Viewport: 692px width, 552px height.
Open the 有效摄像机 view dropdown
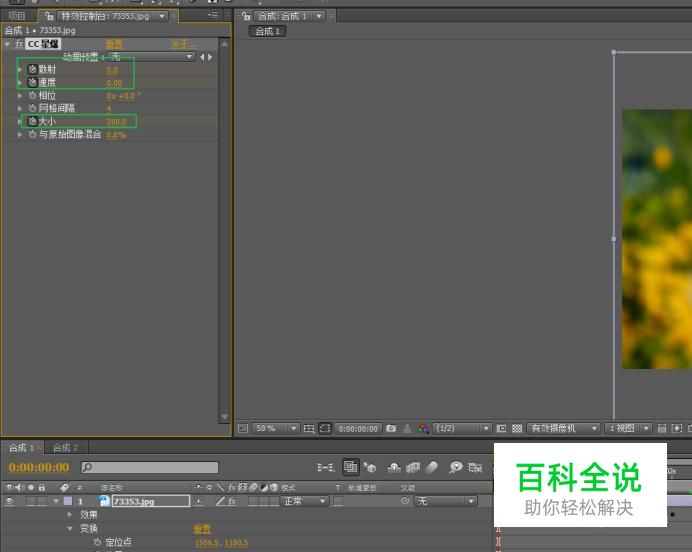[x=563, y=428]
